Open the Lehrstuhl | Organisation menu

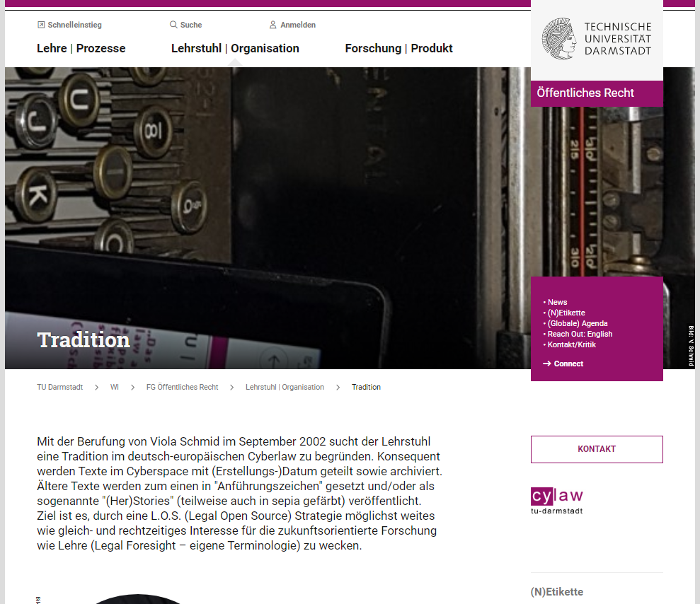(x=235, y=48)
